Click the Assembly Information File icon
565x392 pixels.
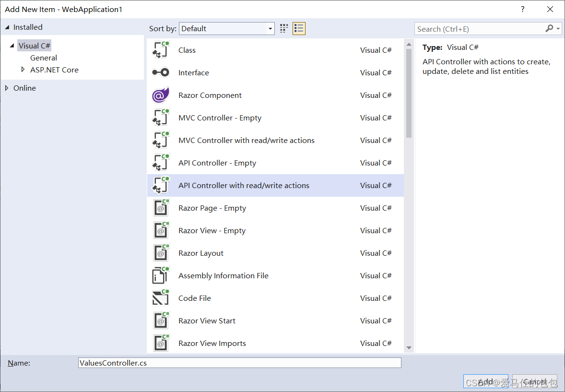[x=160, y=275]
